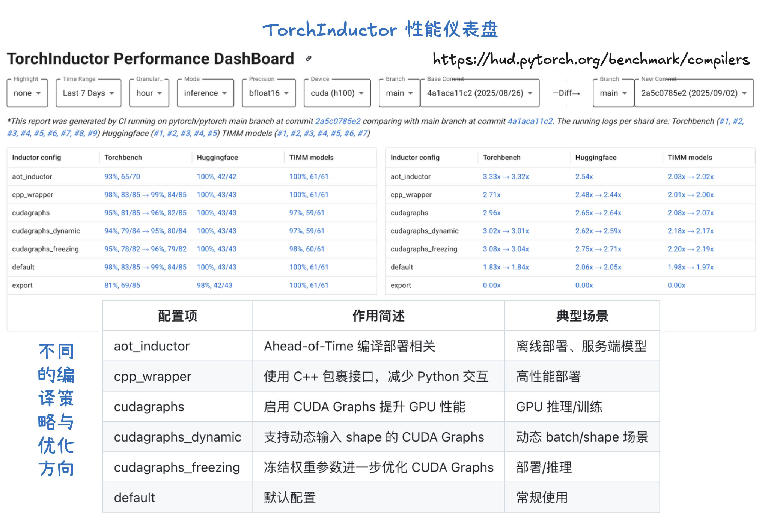
Task: Click default TIMM 1.98x → 1.97x speedup
Action: point(690,267)
